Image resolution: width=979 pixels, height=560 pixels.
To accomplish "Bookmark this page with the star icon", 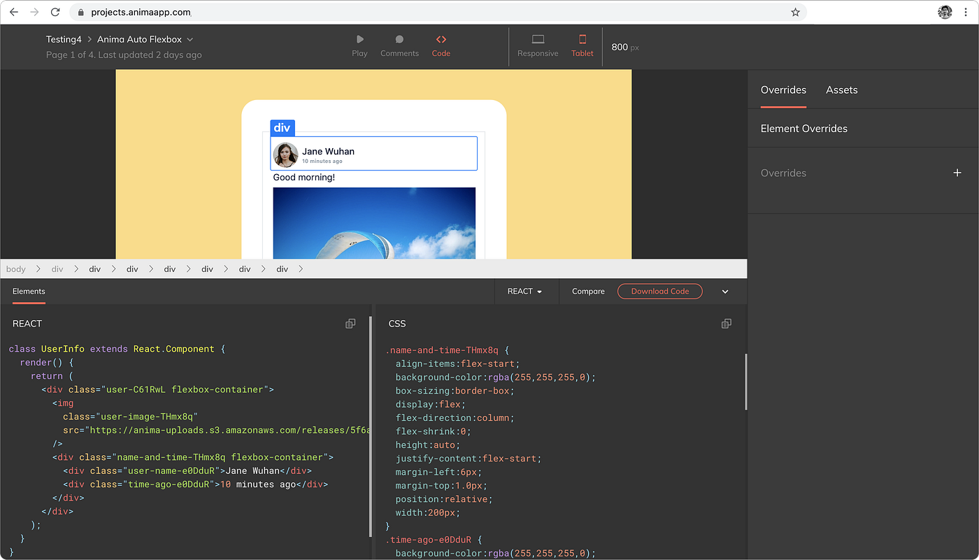I will (795, 12).
